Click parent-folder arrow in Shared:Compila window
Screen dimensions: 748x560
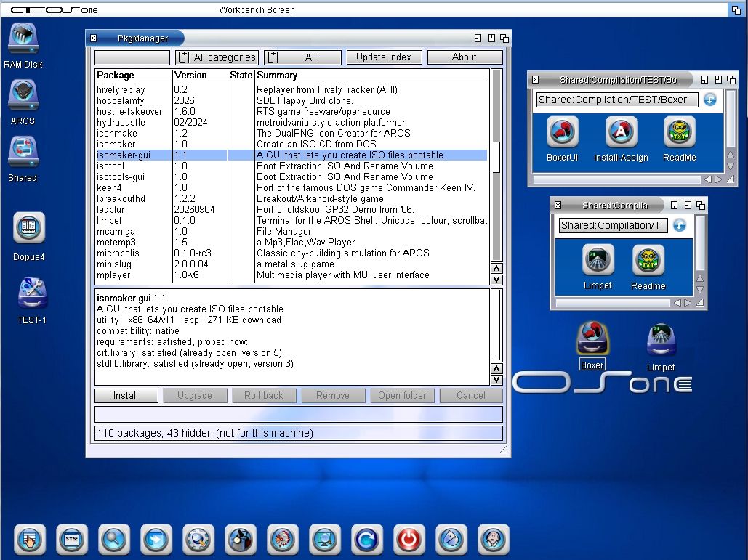pos(679,225)
